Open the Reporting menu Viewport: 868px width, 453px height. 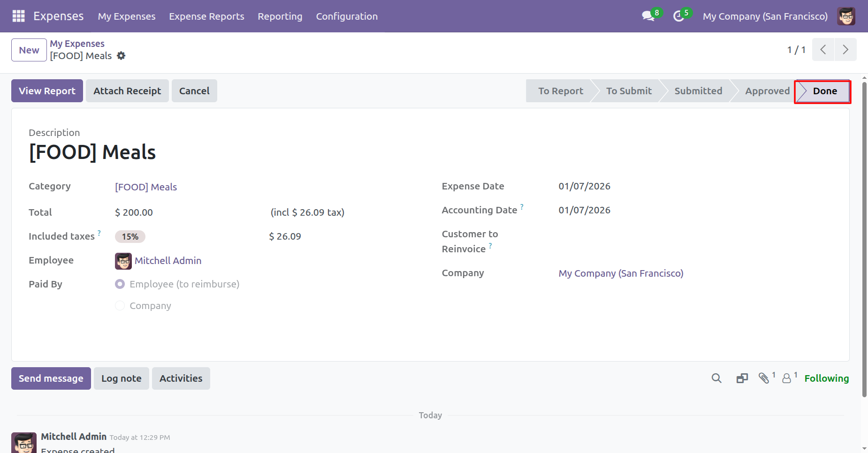(280, 16)
